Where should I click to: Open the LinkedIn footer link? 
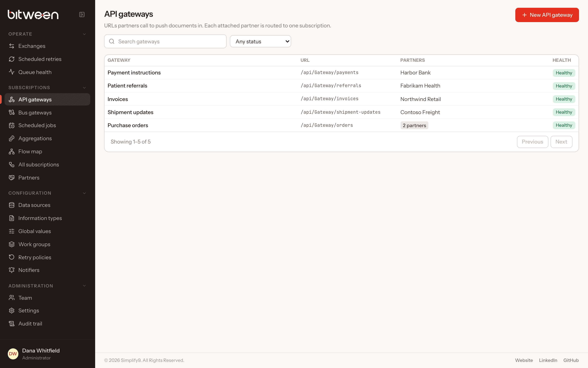click(548, 360)
